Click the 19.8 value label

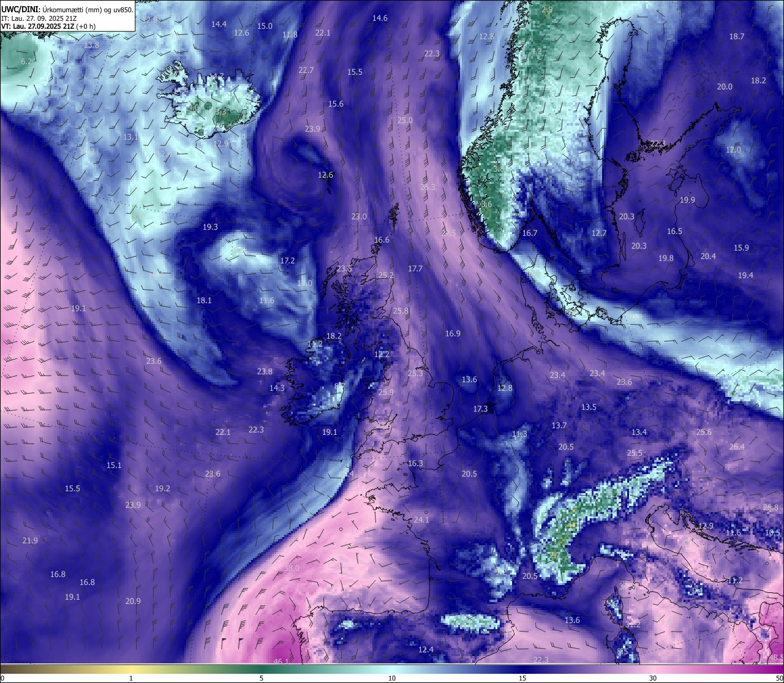click(x=666, y=258)
